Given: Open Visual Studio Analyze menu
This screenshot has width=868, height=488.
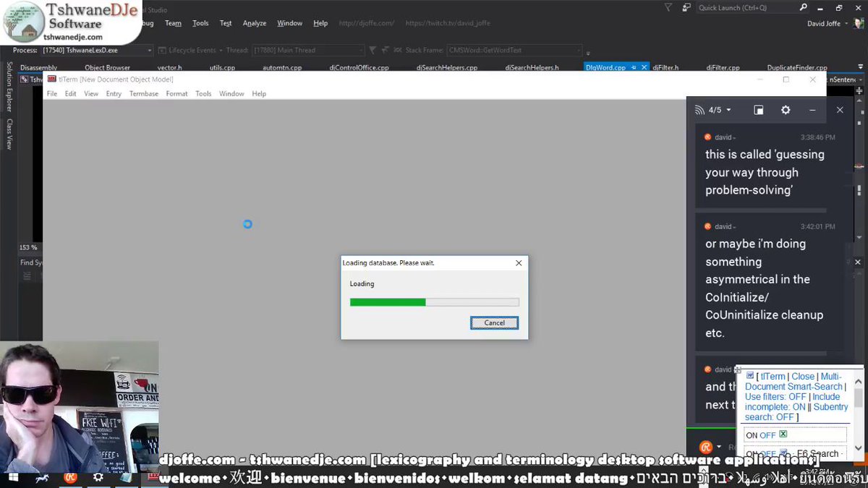Looking at the screenshot, I should [255, 23].
